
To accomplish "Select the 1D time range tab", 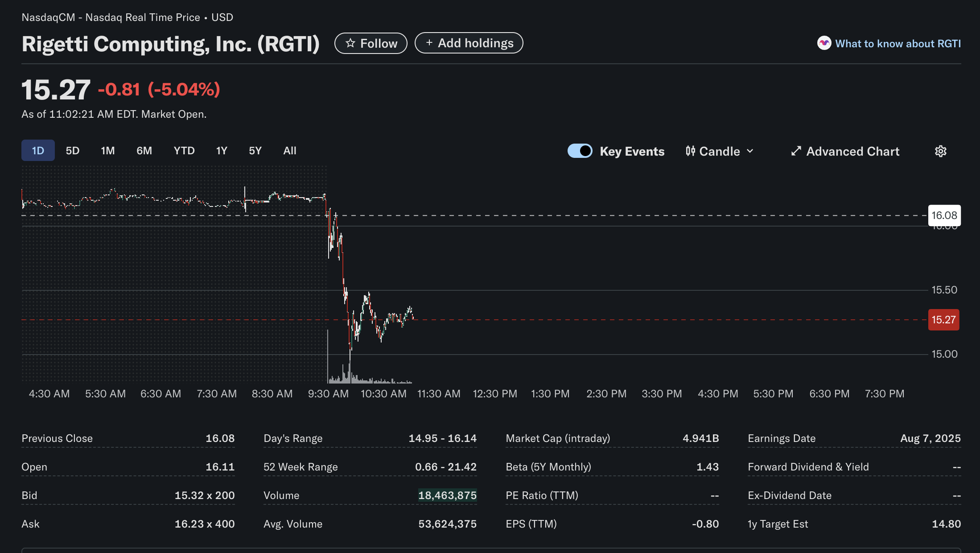I will coord(38,151).
